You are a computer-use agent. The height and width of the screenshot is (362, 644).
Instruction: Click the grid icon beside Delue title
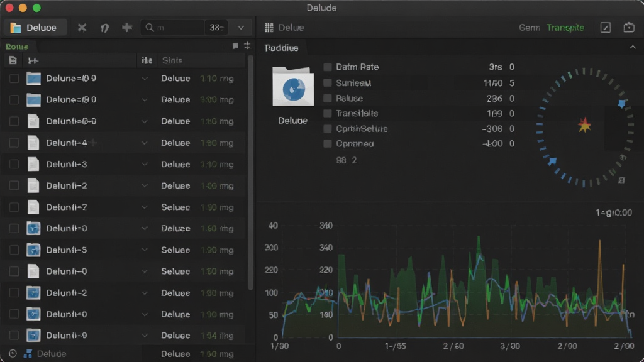pos(269,28)
